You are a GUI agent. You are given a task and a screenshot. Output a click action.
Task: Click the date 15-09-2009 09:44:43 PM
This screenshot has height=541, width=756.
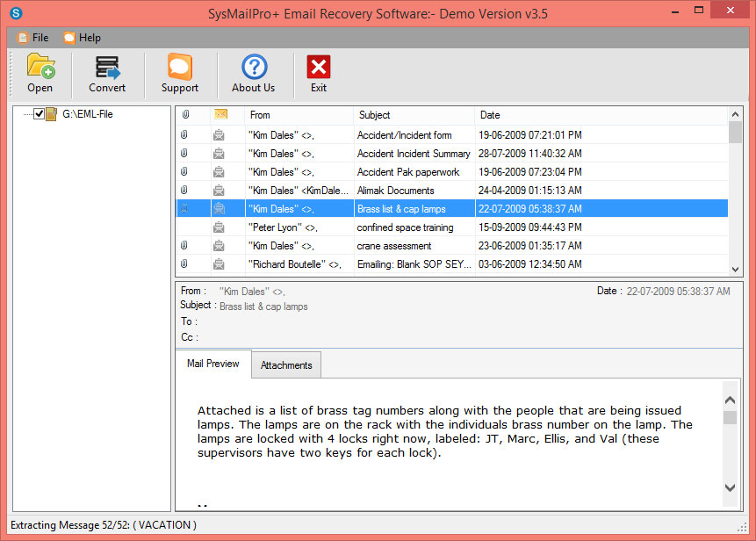(529, 227)
